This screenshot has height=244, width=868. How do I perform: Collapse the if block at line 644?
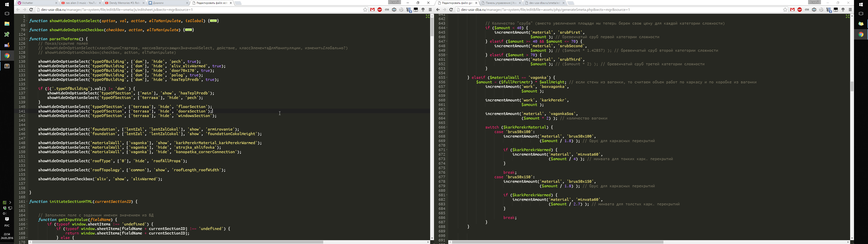tap(447, 28)
